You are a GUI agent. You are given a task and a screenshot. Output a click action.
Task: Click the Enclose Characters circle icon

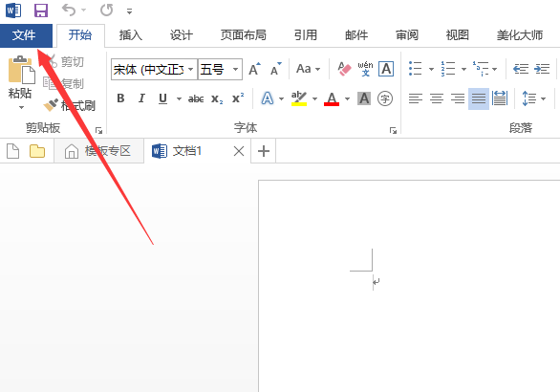(385, 98)
